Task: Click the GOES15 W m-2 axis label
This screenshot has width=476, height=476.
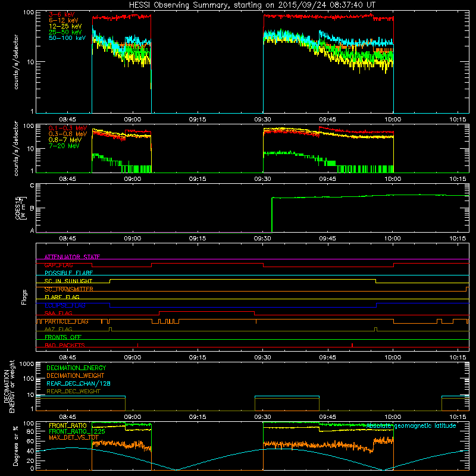Action: (21, 208)
